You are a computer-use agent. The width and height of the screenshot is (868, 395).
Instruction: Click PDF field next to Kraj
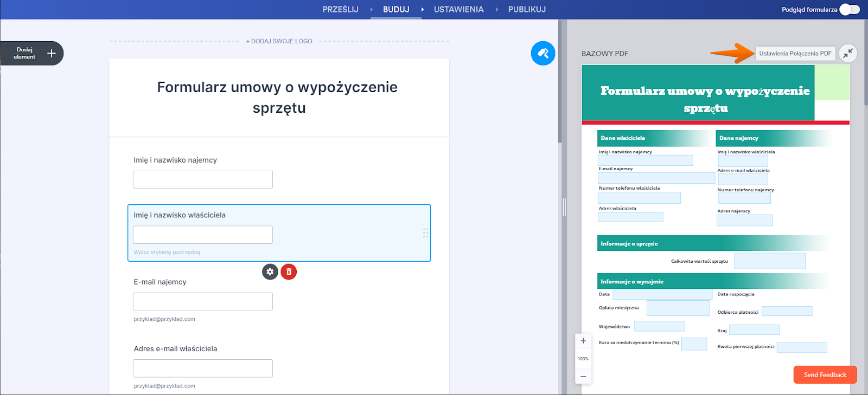coord(755,329)
